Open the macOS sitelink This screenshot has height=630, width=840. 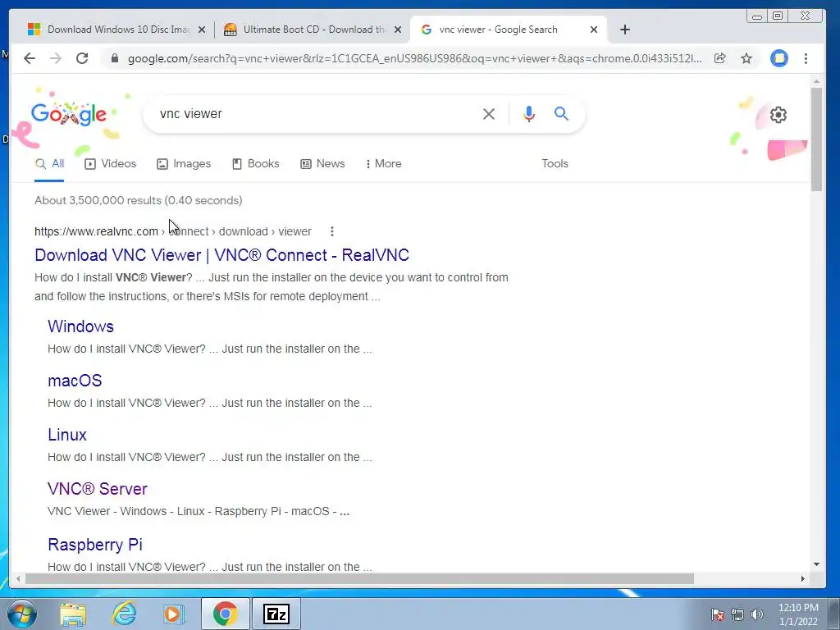click(75, 381)
